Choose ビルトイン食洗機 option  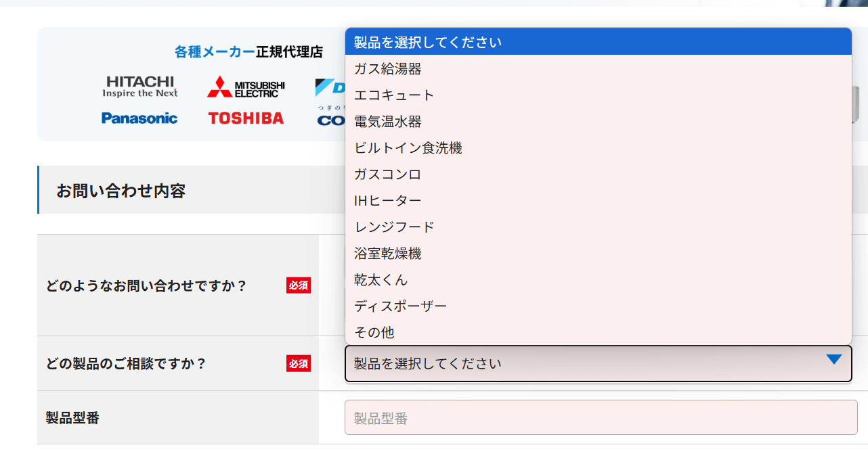[x=408, y=148]
